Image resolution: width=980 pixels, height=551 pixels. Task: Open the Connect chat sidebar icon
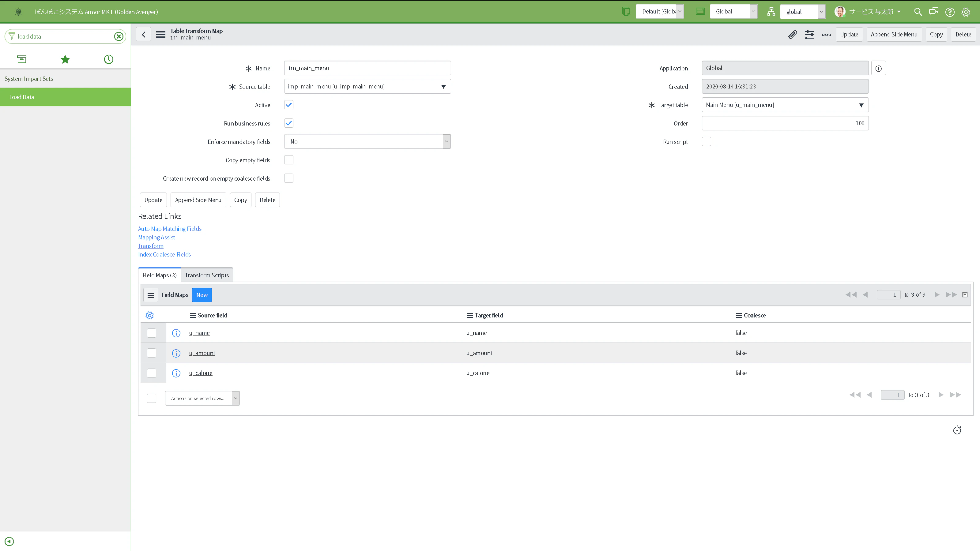point(933,12)
